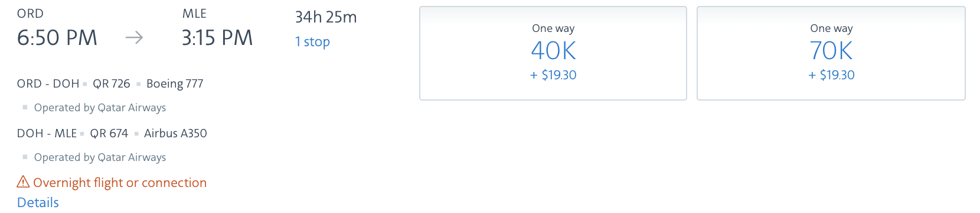The height and width of the screenshot is (213, 980).
Task: Click flight number QR 726
Action: tap(112, 83)
